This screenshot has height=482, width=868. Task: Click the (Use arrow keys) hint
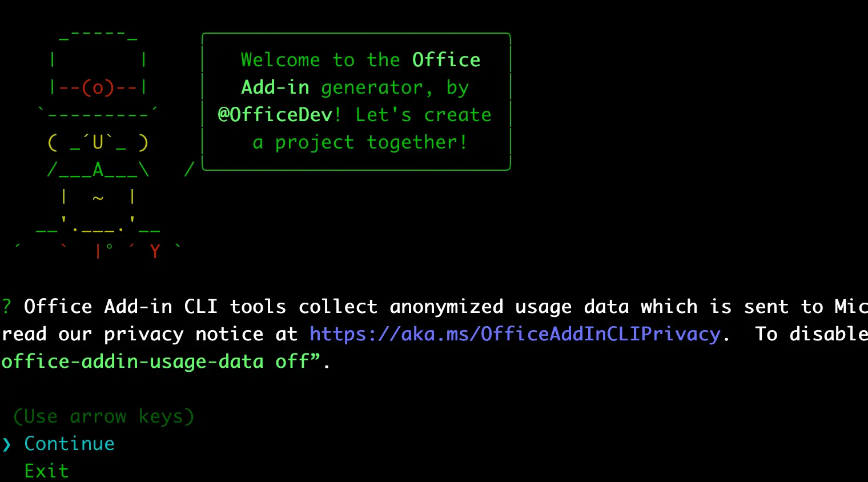click(103, 416)
